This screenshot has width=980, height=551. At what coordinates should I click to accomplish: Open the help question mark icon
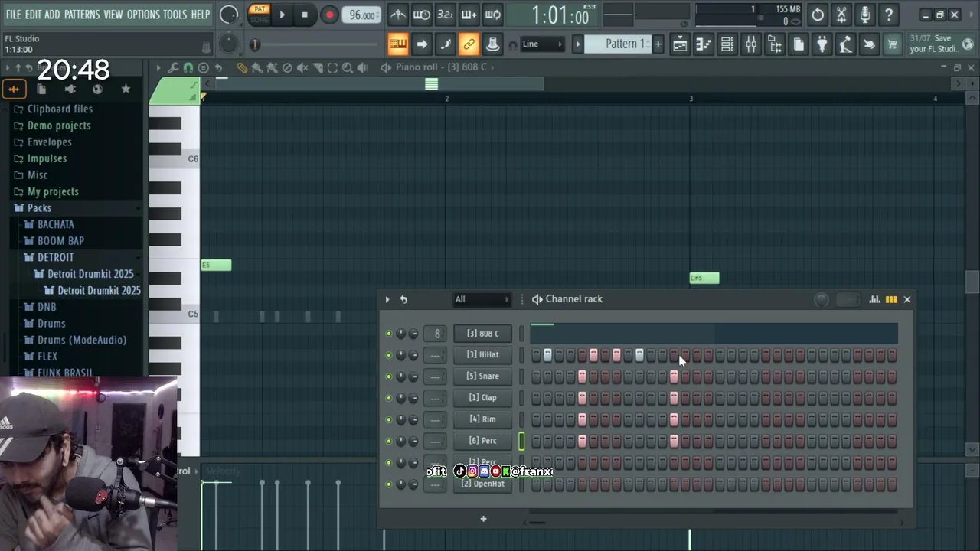click(x=889, y=15)
